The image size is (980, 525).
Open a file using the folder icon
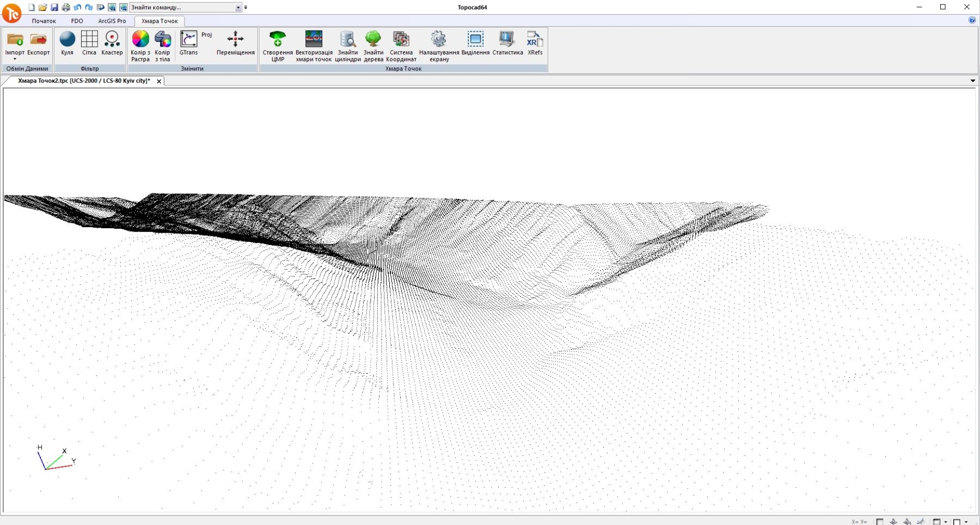[x=42, y=7]
